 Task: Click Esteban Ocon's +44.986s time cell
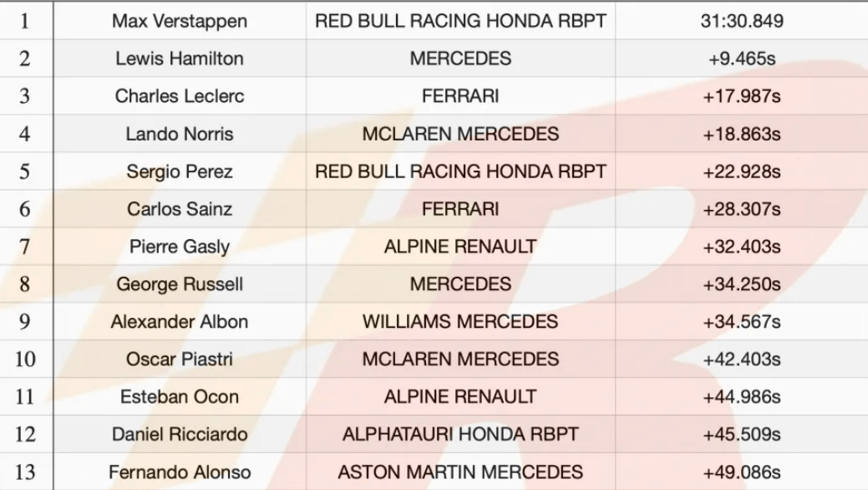(741, 397)
